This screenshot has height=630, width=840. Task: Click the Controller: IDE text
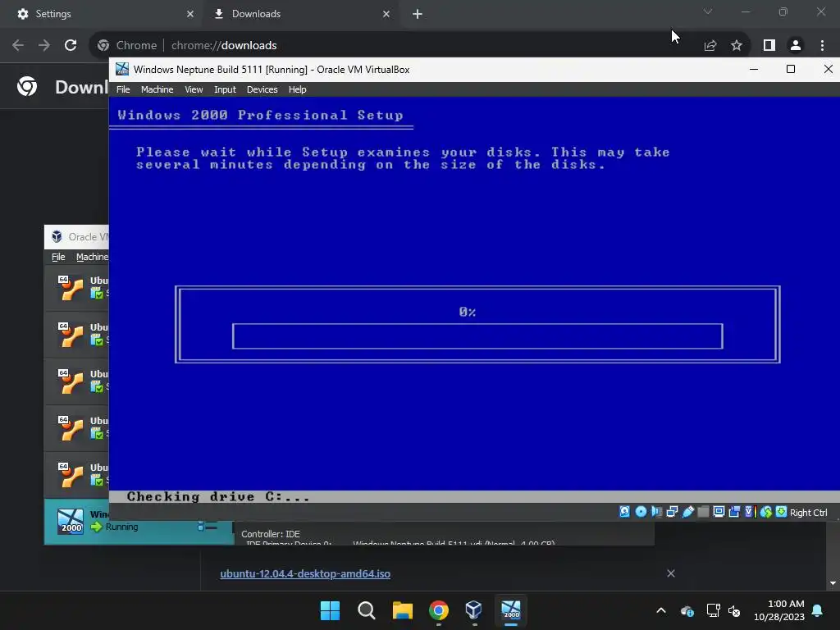click(x=271, y=534)
